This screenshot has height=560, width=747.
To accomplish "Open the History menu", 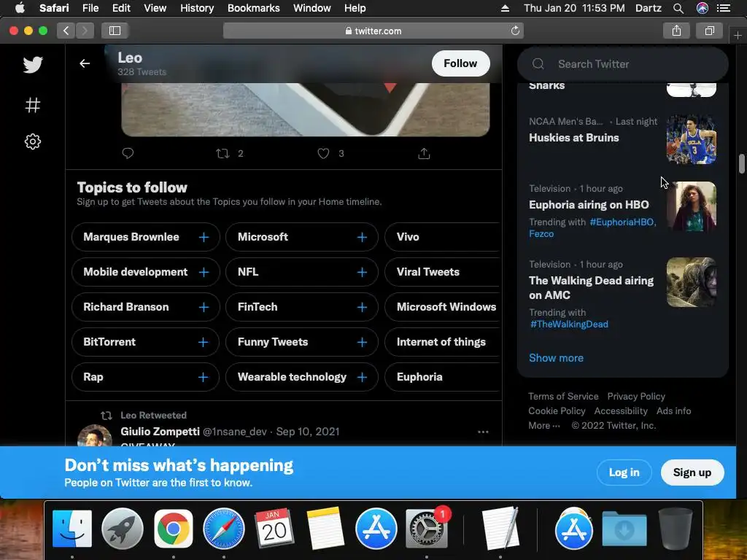I will 197,8.
